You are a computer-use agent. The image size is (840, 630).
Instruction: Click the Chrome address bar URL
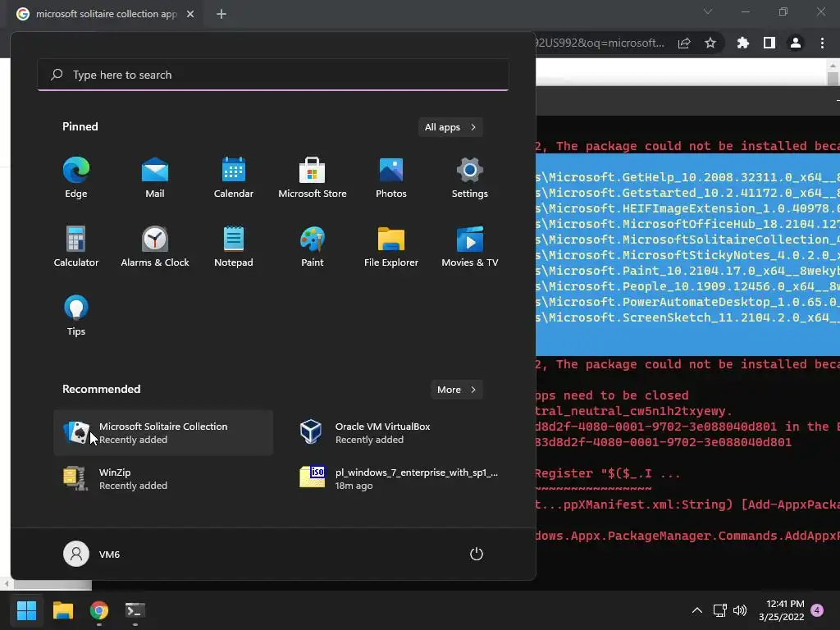(x=600, y=43)
